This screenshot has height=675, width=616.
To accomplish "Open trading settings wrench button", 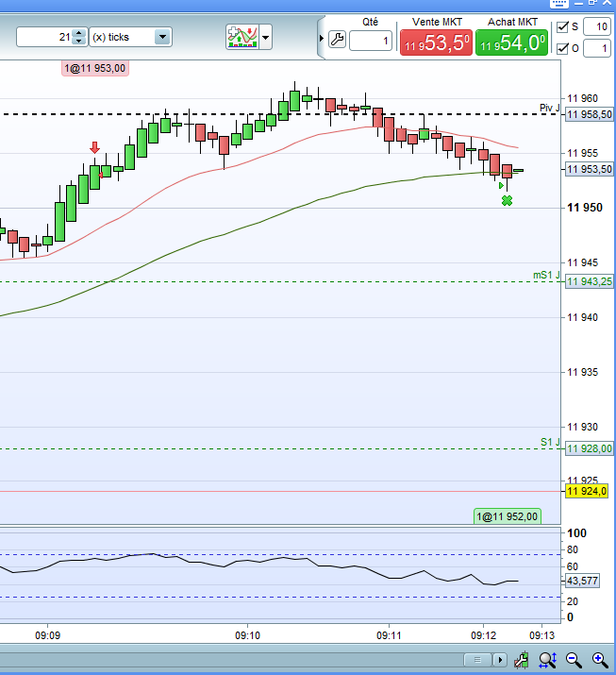I will (338, 39).
